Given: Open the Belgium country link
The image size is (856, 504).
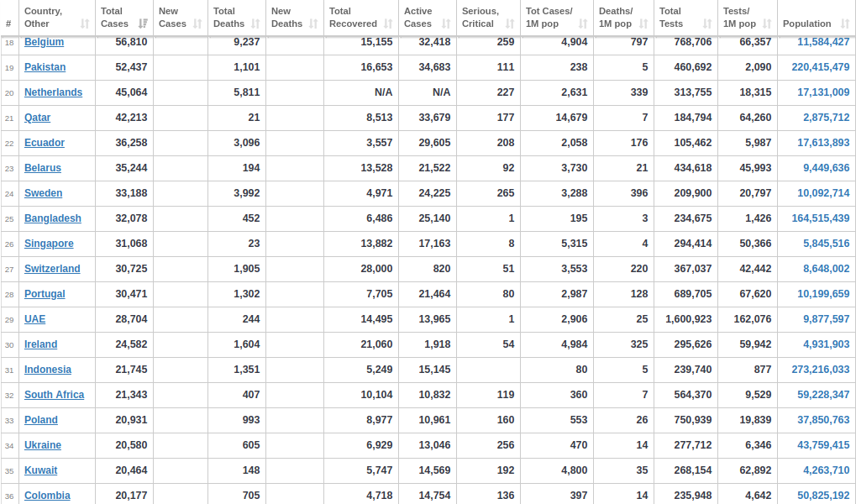Looking at the screenshot, I should pyautogui.click(x=44, y=42).
